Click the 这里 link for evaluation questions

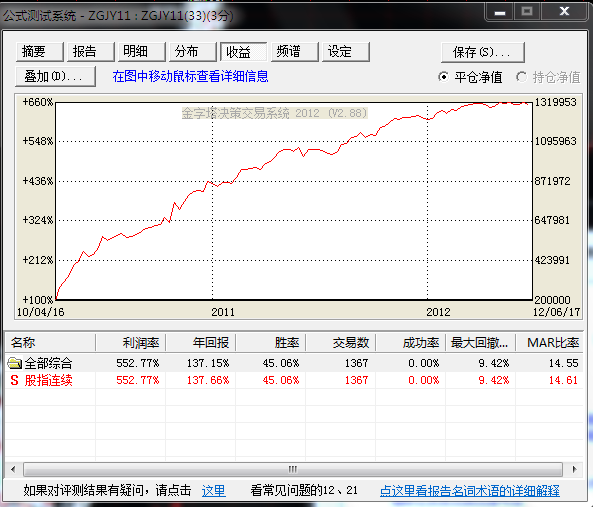coord(213,491)
